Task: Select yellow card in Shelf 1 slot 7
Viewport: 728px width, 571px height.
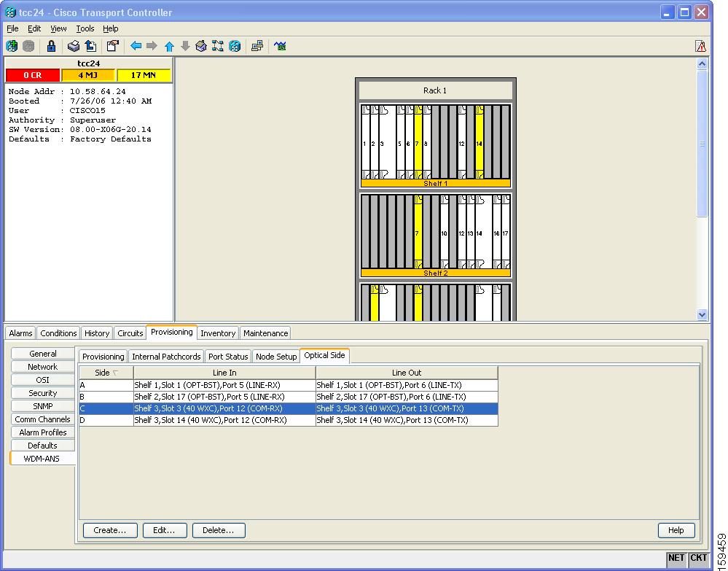Action: tap(418, 142)
